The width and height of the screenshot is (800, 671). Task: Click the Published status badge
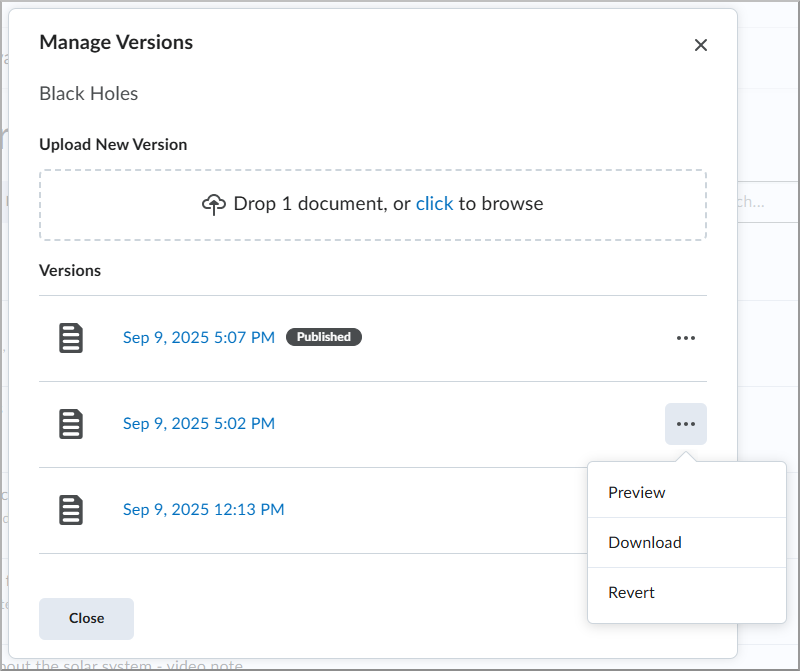(324, 337)
